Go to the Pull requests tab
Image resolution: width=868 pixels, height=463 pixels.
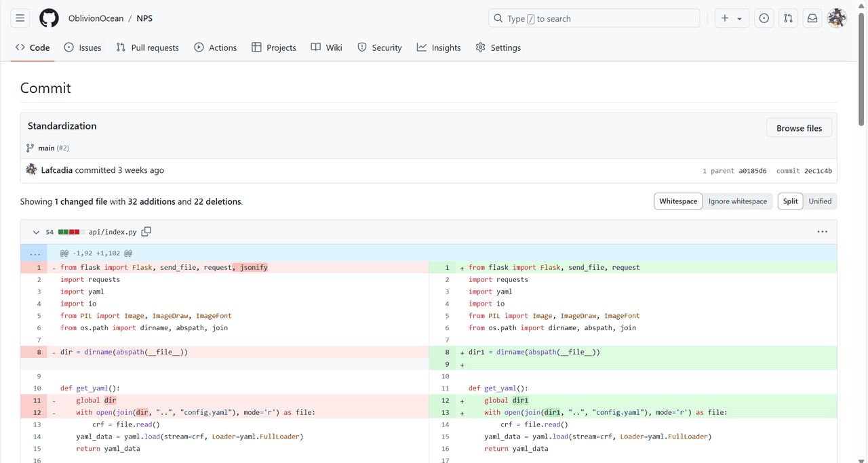[147, 47]
